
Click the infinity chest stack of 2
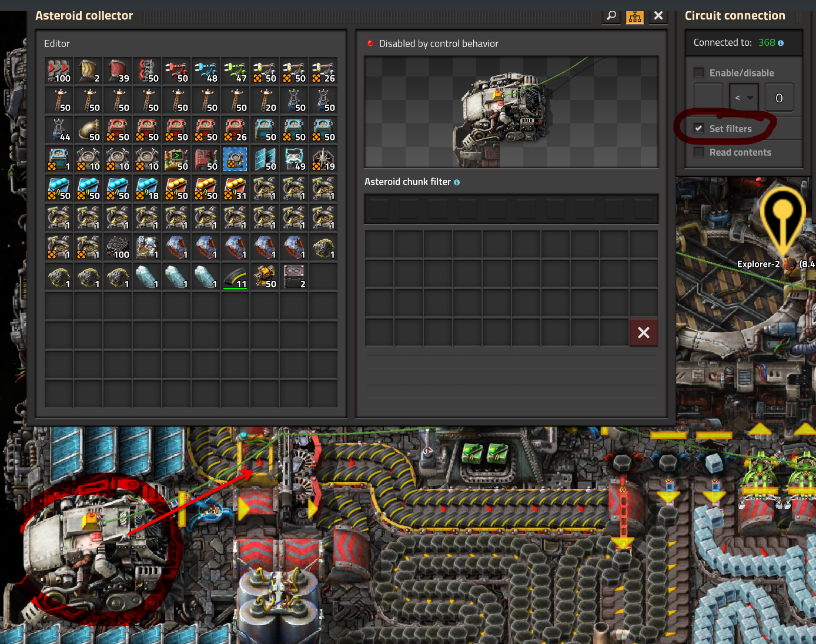click(294, 277)
